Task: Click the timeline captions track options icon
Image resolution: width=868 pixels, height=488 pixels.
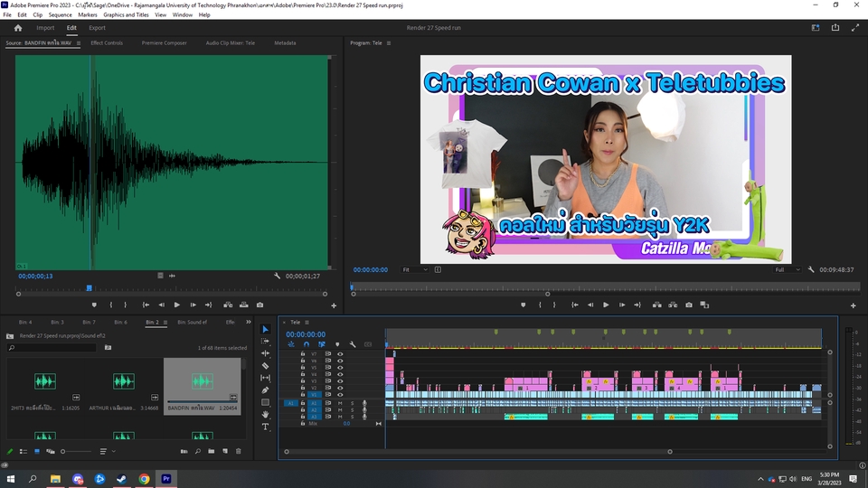Action: [x=368, y=344]
